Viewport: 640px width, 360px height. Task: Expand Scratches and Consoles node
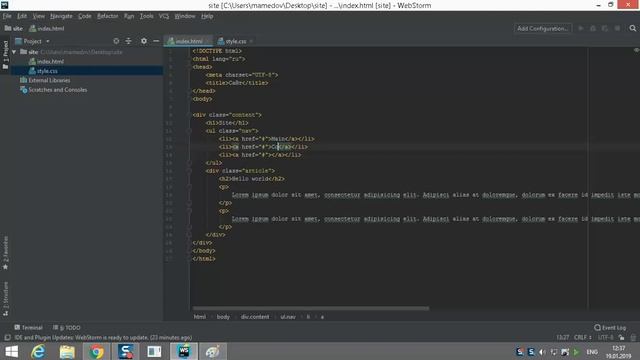click(x=53, y=90)
